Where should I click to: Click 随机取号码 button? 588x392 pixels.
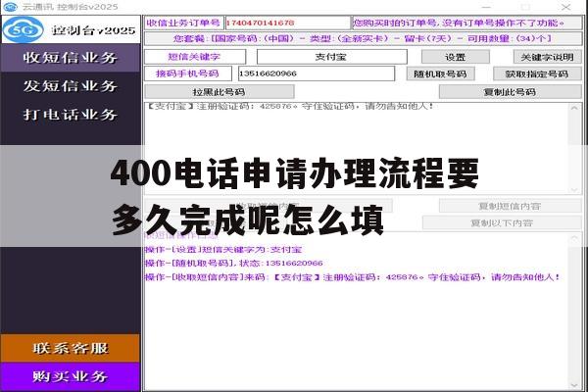[x=441, y=73]
